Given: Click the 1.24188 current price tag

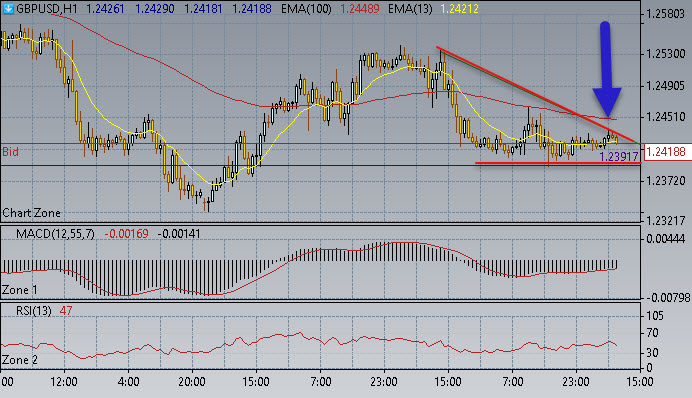Looking at the screenshot, I should pyautogui.click(x=666, y=152).
